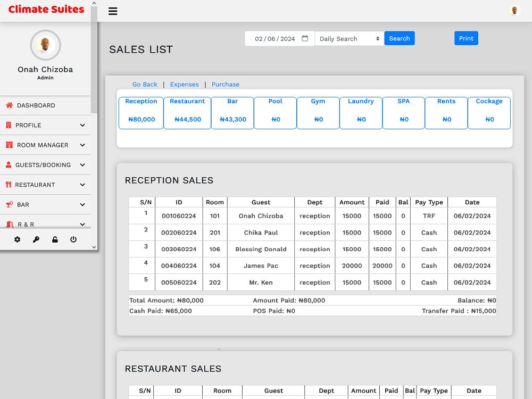Click the Print button
This screenshot has height=399, width=532.
(x=466, y=38)
